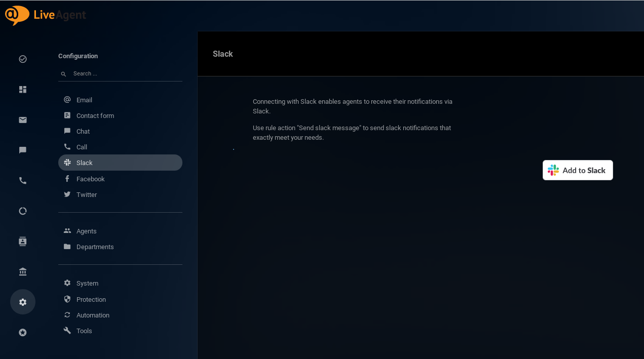644x359 pixels.
Task: Click the Protection shield icon
Action: (67, 299)
